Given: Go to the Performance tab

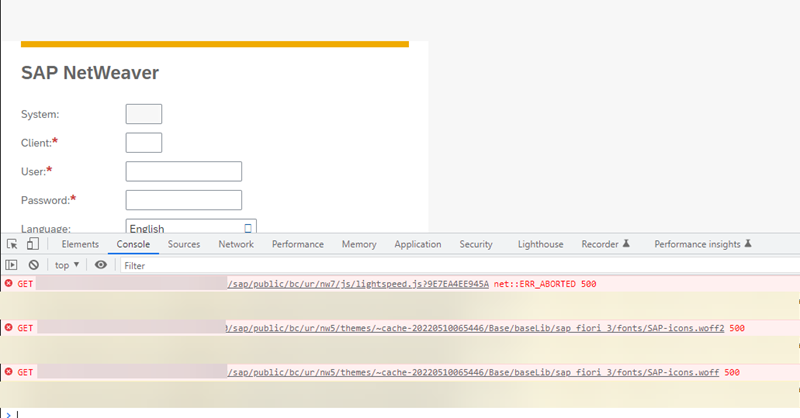Looking at the screenshot, I should [297, 244].
